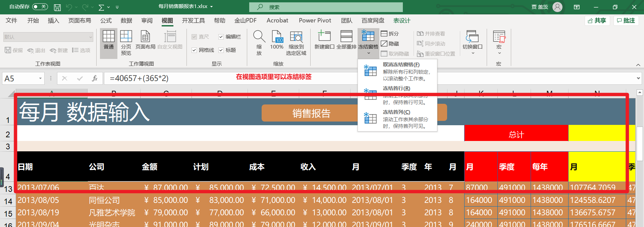This screenshot has width=644, height=227.
Task: Click 并排查看 view side by side
Action: point(431,33)
